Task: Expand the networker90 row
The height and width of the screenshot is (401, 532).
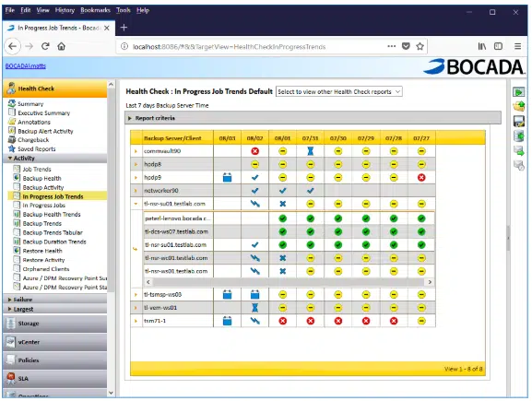Action: [136, 191]
